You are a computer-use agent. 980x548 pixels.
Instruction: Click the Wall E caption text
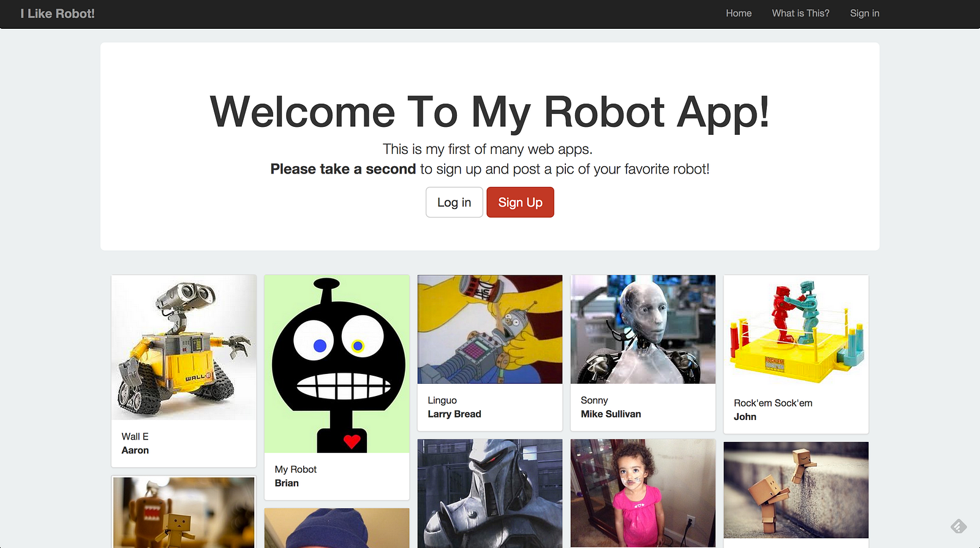pos(135,436)
